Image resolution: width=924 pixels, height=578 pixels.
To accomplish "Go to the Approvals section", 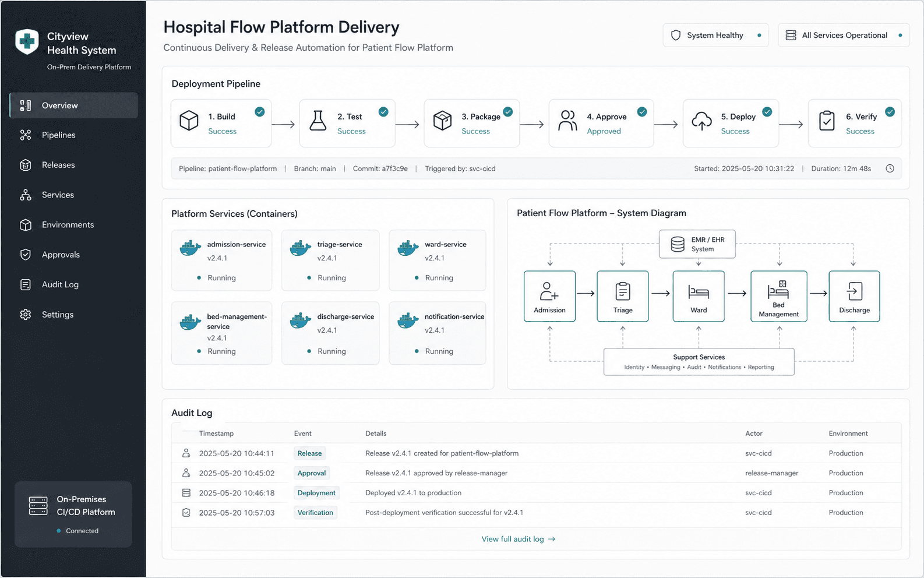I will (x=61, y=255).
